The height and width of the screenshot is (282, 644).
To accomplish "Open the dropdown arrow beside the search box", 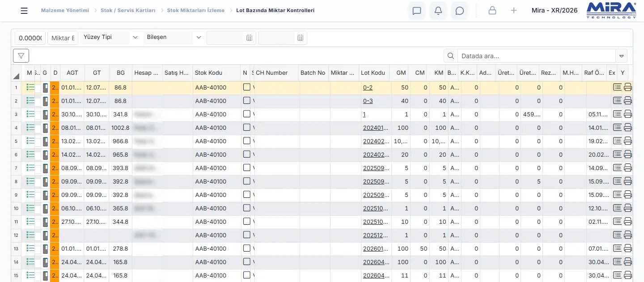I will coord(621,56).
